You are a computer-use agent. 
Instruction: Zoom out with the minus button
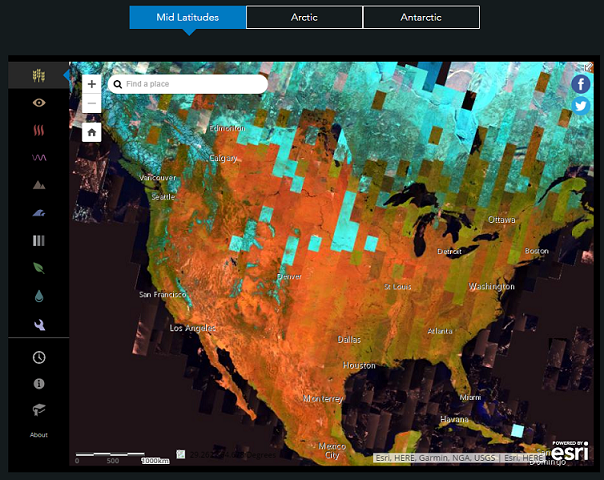92,103
